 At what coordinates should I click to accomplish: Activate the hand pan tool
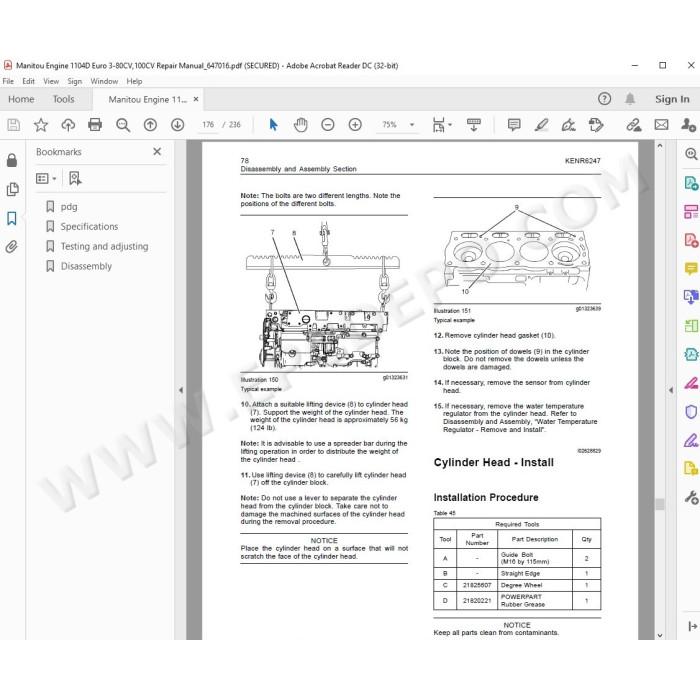pyautogui.click(x=300, y=125)
